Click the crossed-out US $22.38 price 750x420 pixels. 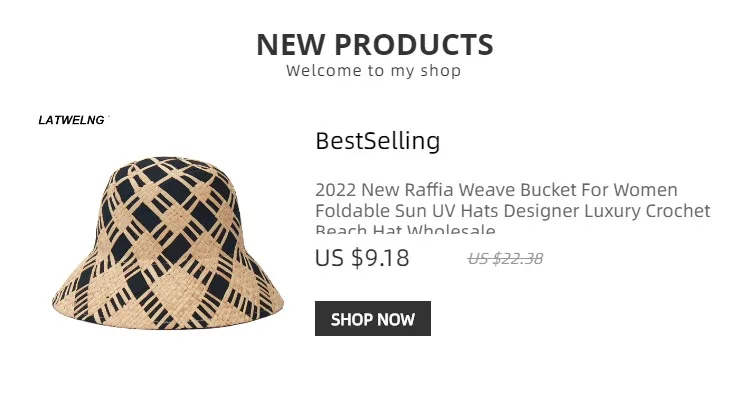pyautogui.click(x=505, y=259)
